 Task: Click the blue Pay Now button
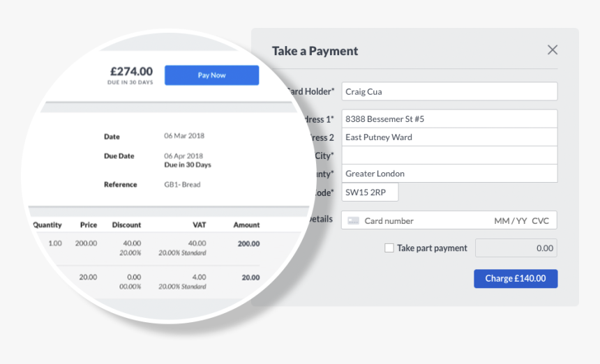(211, 75)
